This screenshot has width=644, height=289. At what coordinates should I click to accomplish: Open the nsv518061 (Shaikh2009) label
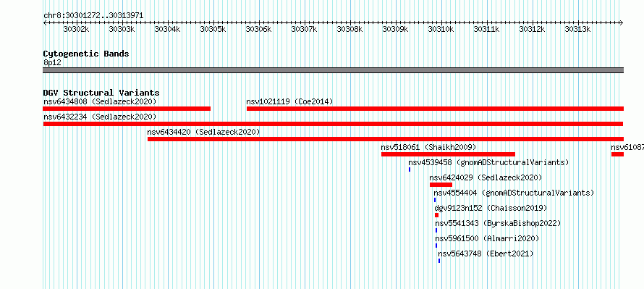[x=428, y=147]
